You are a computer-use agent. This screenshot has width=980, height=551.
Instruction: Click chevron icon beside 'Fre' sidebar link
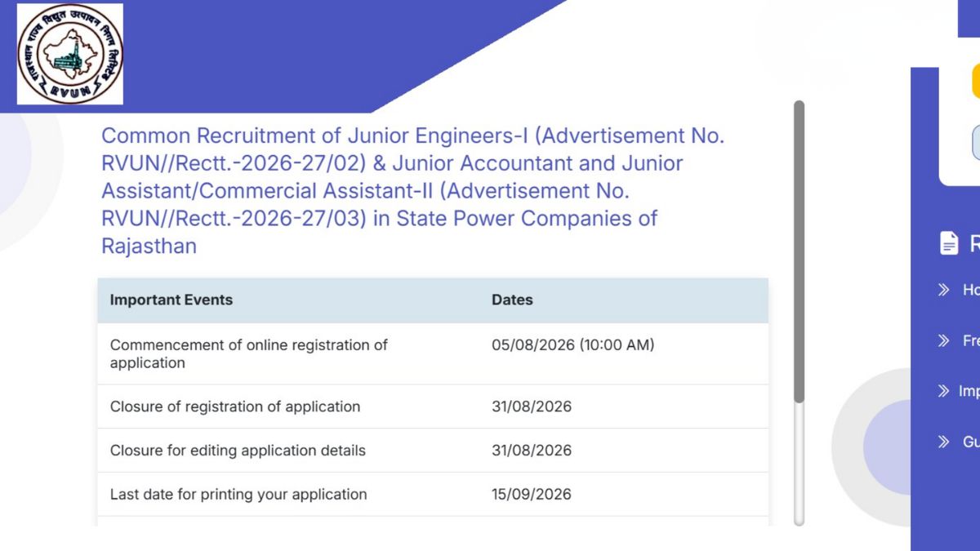pyautogui.click(x=944, y=340)
